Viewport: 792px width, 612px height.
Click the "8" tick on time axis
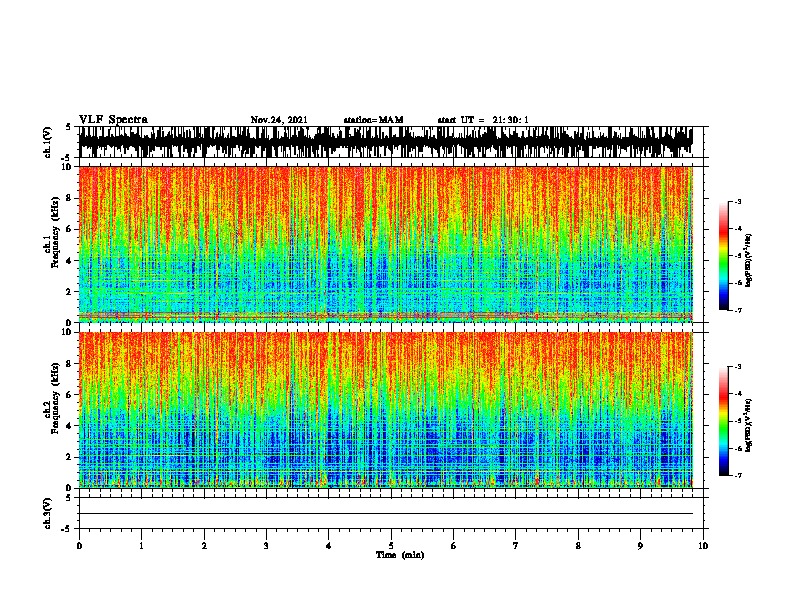(578, 546)
